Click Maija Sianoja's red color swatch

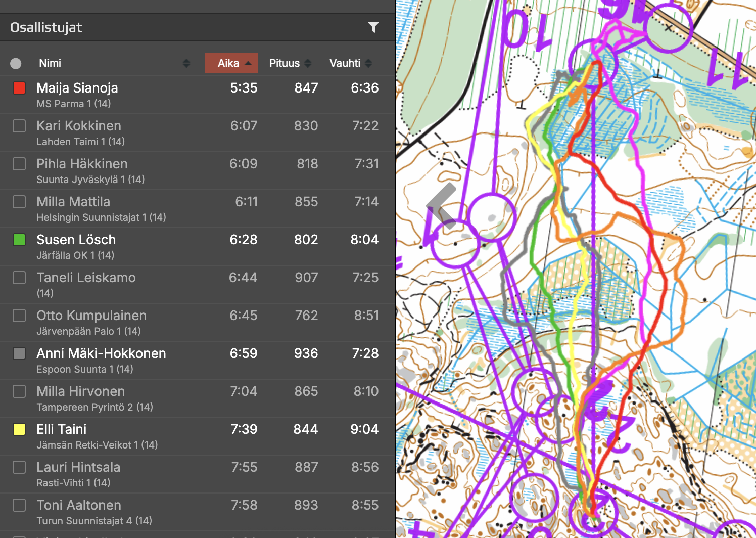click(x=19, y=88)
